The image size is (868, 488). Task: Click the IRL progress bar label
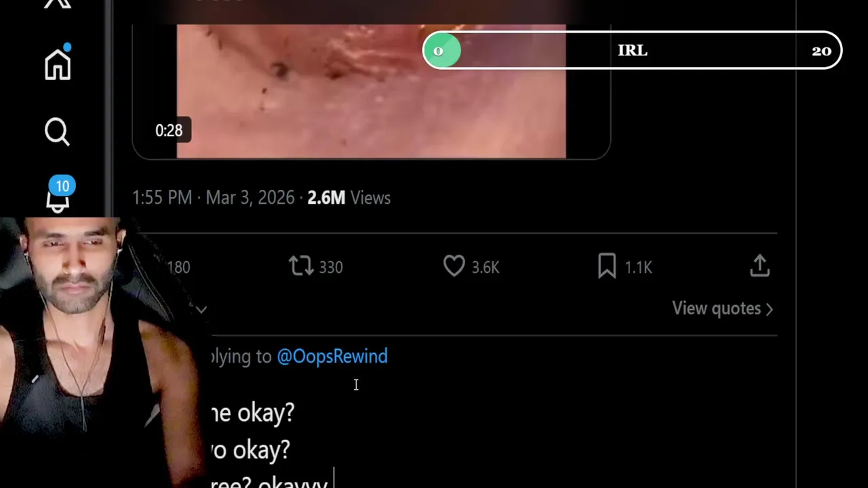click(632, 51)
